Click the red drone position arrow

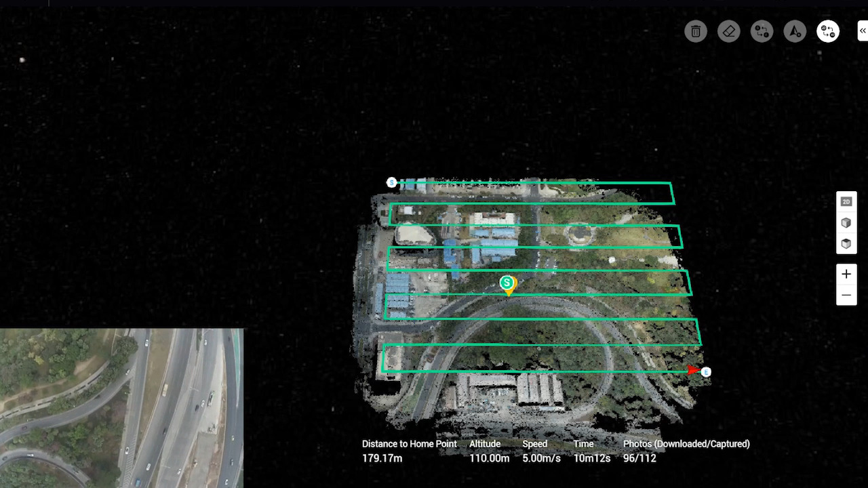(x=692, y=370)
